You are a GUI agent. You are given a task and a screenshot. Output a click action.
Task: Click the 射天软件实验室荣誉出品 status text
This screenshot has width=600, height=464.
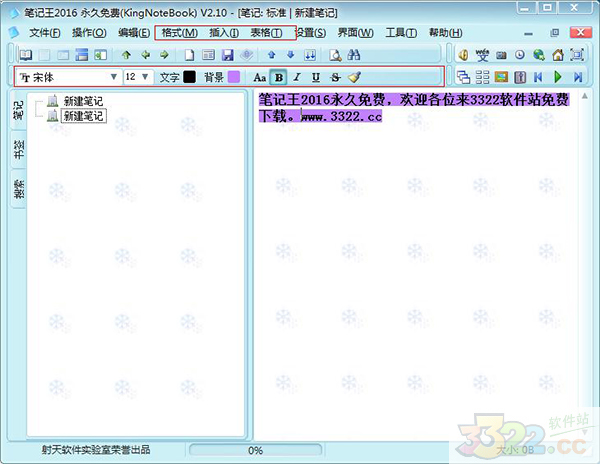coord(96,449)
